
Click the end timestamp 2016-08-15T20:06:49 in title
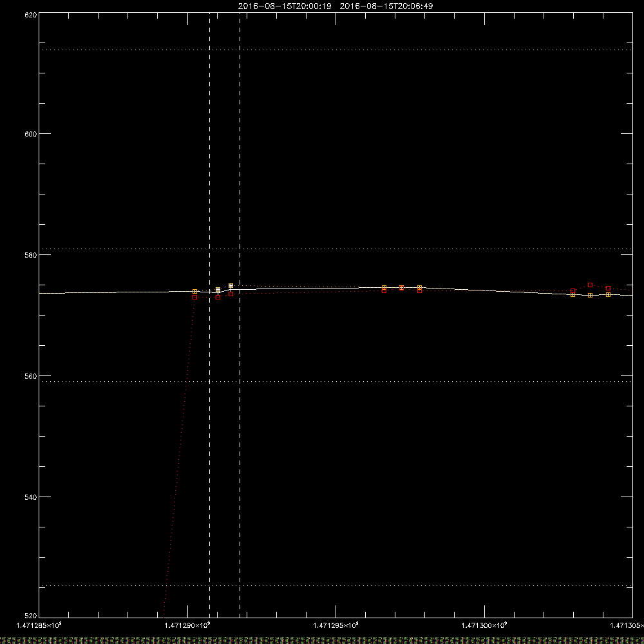click(386, 6)
